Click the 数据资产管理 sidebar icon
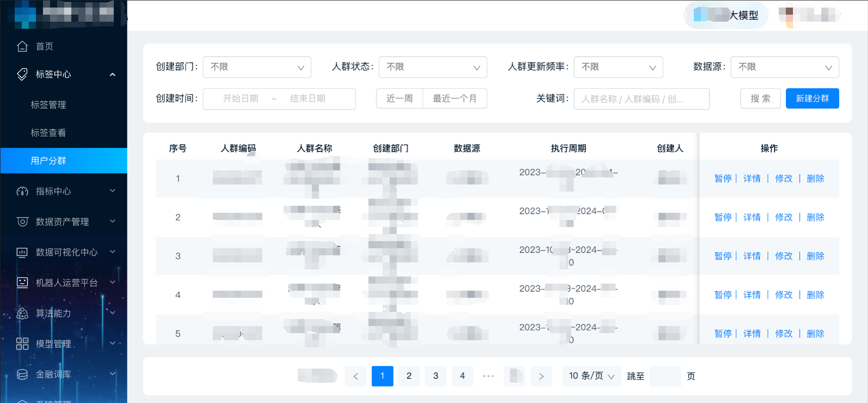 click(22, 221)
